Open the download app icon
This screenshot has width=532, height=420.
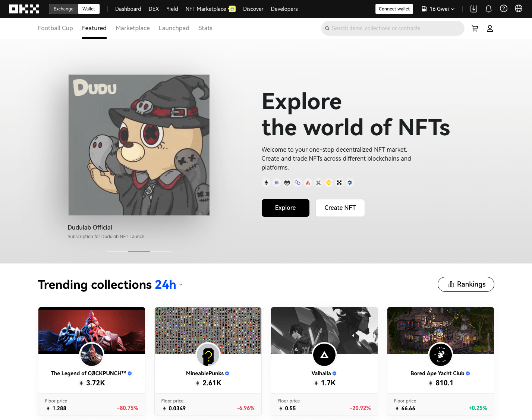point(474,9)
